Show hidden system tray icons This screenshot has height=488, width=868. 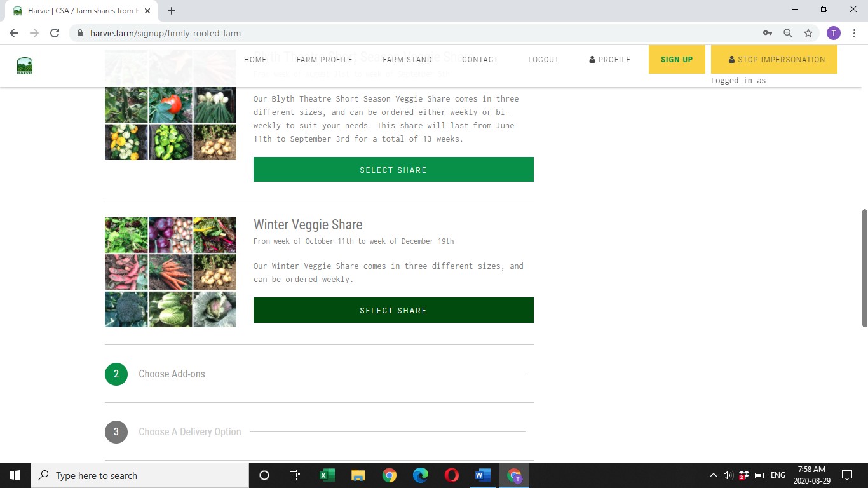point(713,475)
